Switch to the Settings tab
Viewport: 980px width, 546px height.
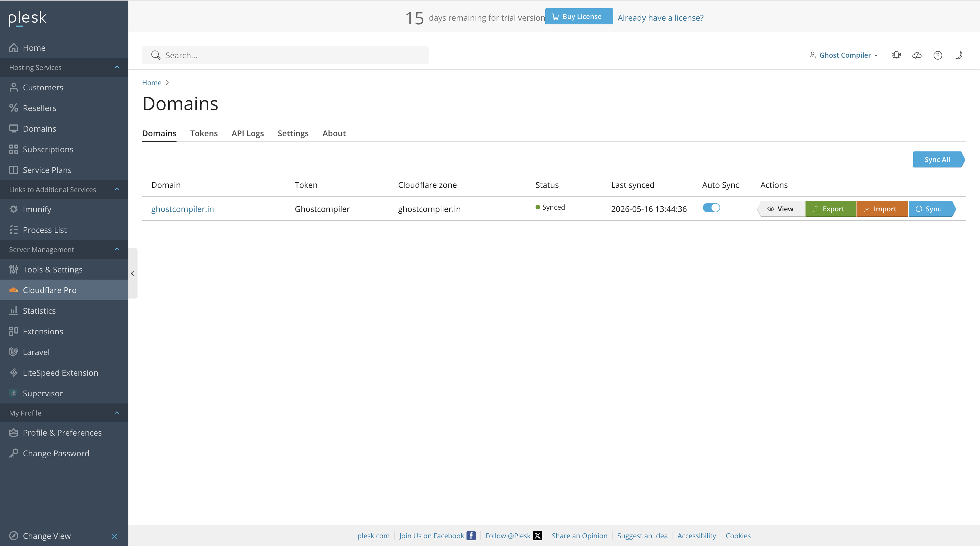coord(293,133)
